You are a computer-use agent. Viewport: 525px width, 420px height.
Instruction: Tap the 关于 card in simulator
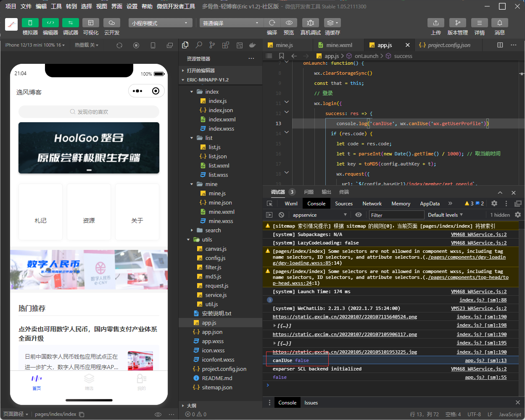137,212
